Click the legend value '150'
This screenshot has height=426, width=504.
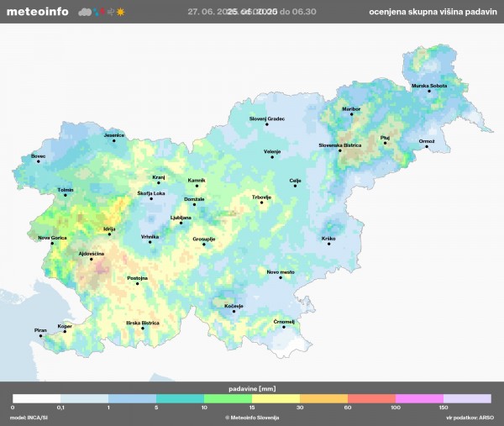(444, 408)
